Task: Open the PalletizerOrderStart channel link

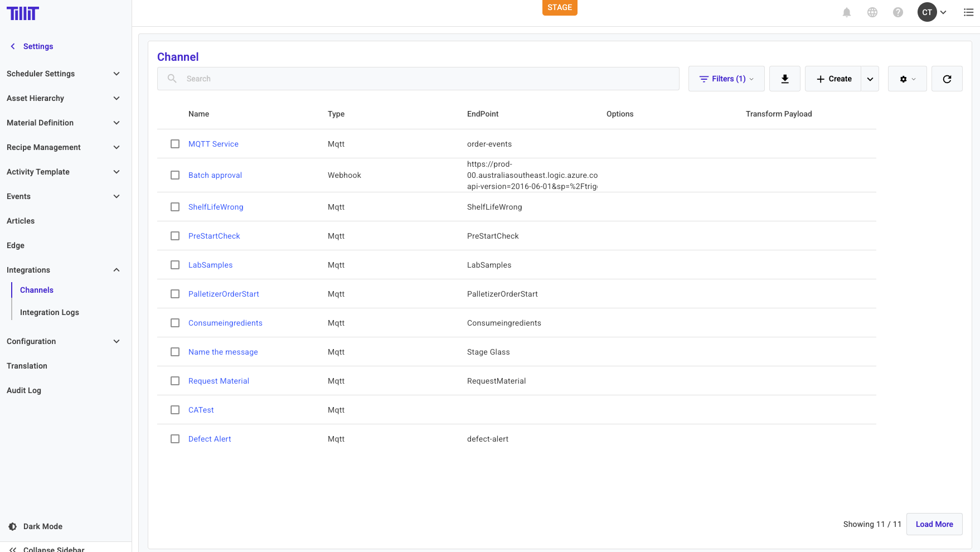Action: [x=224, y=294]
